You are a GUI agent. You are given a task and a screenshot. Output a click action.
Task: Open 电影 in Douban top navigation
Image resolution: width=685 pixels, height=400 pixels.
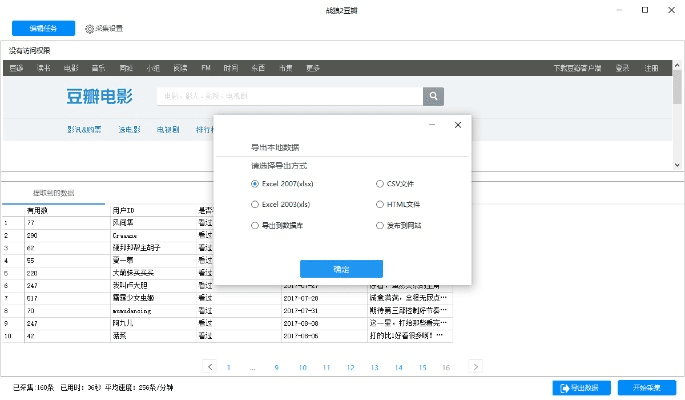tap(71, 68)
